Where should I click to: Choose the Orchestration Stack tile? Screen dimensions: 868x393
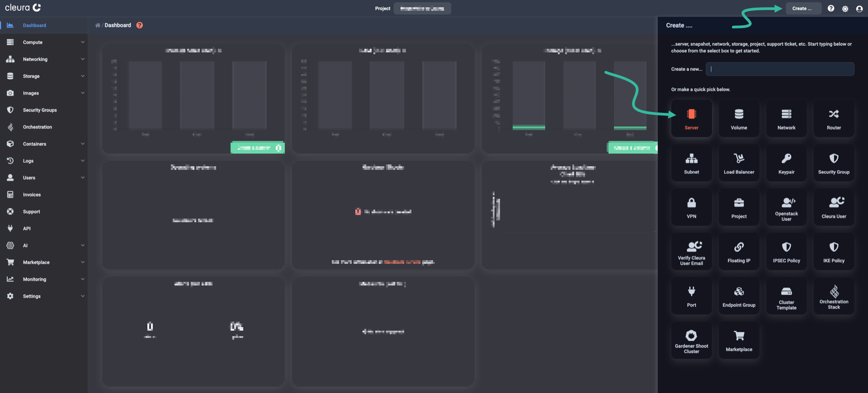click(834, 296)
